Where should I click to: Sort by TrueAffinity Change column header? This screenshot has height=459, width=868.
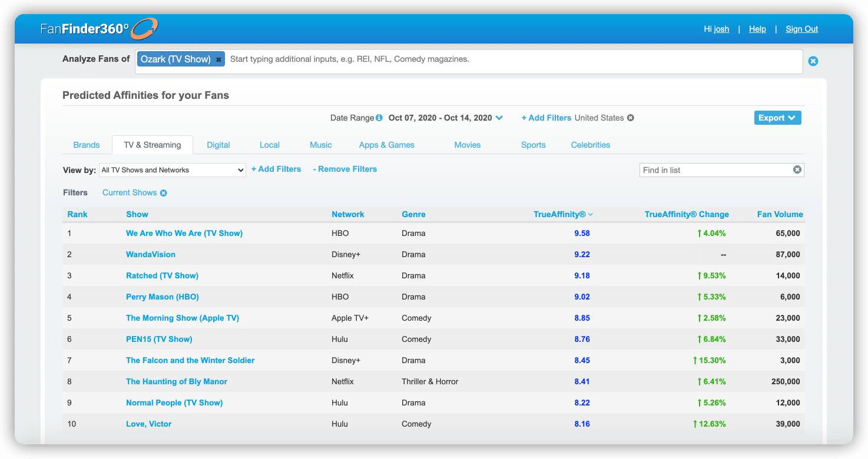(687, 214)
